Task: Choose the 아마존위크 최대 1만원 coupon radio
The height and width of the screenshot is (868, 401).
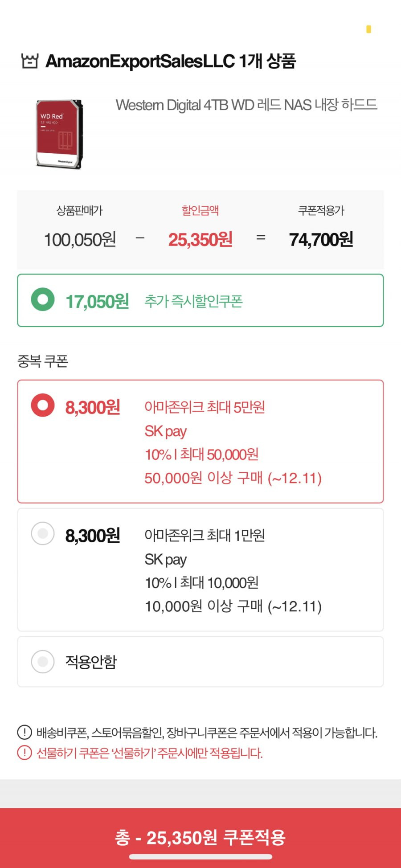Action: click(43, 533)
